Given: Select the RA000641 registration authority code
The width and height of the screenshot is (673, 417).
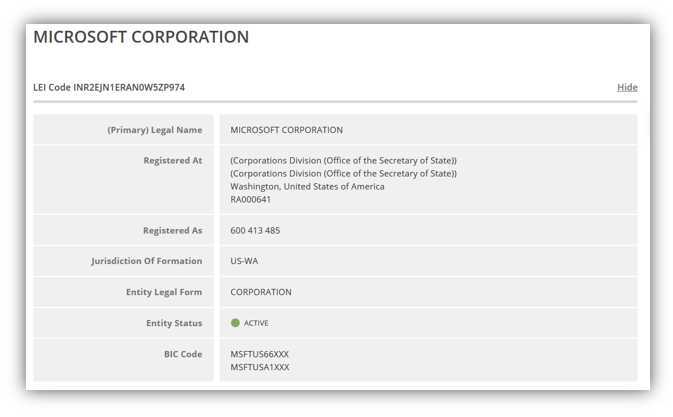Looking at the screenshot, I should click(251, 199).
